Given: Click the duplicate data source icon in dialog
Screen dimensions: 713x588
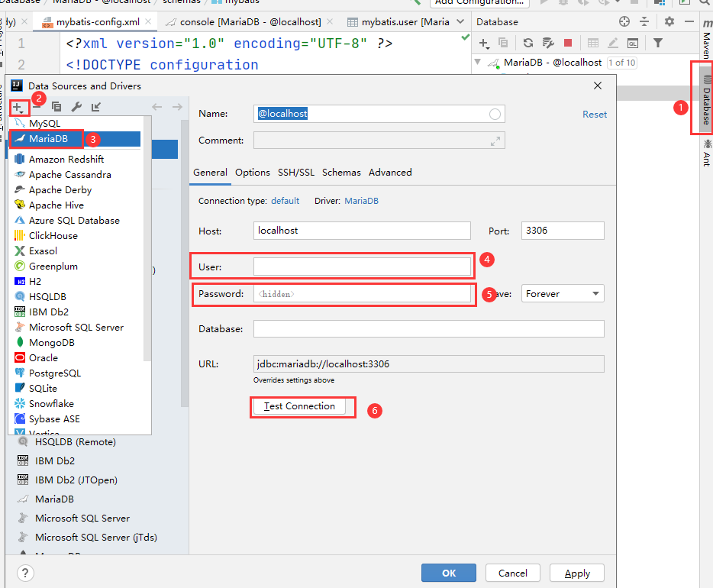Looking at the screenshot, I should point(56,107).
